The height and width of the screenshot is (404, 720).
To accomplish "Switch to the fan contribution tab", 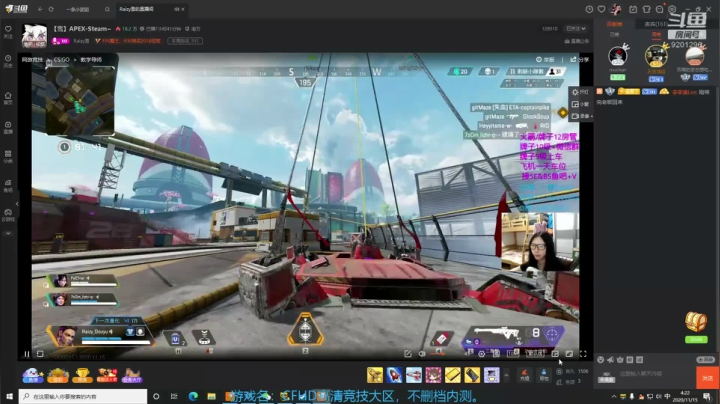I will coord(614,24).
